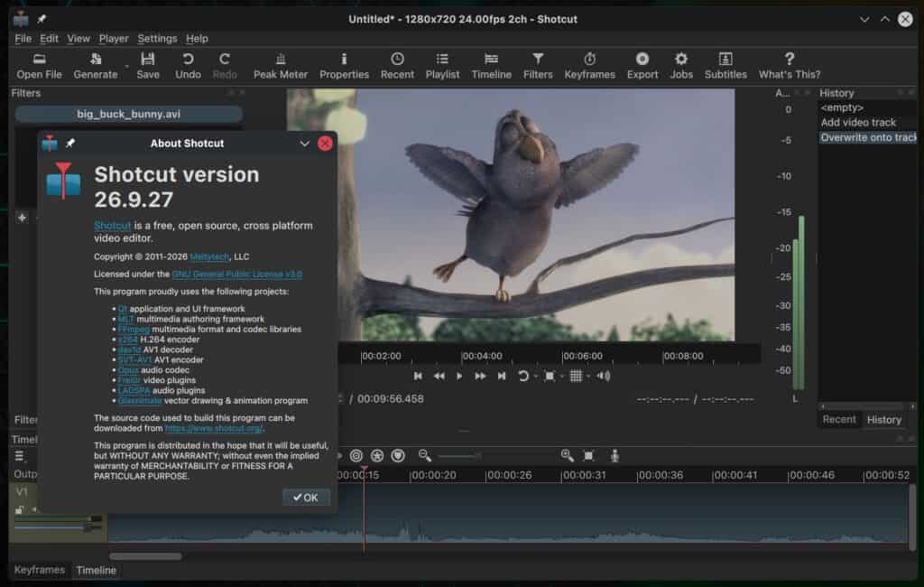Open the www.shotcut.org source link
Screen dimensions: 924x587
coord(213,428)
